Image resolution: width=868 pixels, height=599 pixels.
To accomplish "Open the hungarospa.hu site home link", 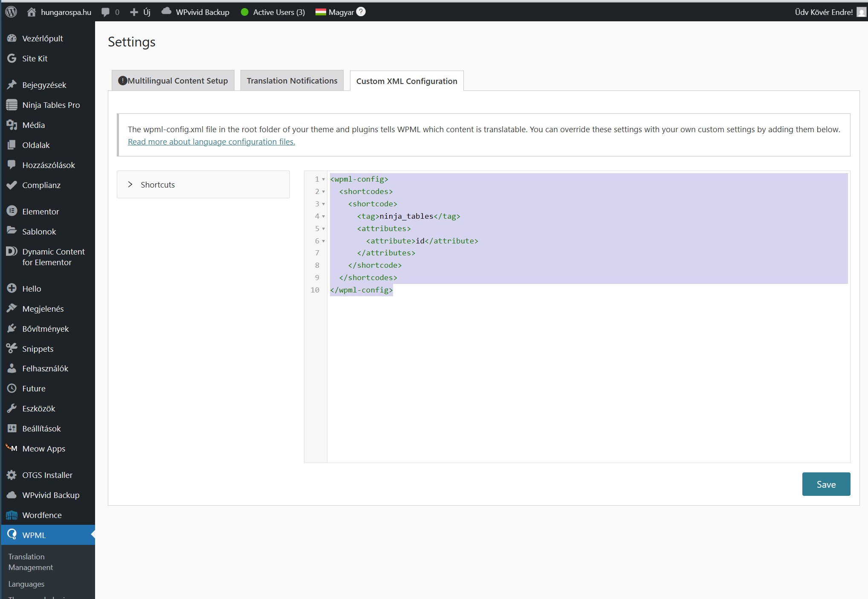I will point(59,12).
